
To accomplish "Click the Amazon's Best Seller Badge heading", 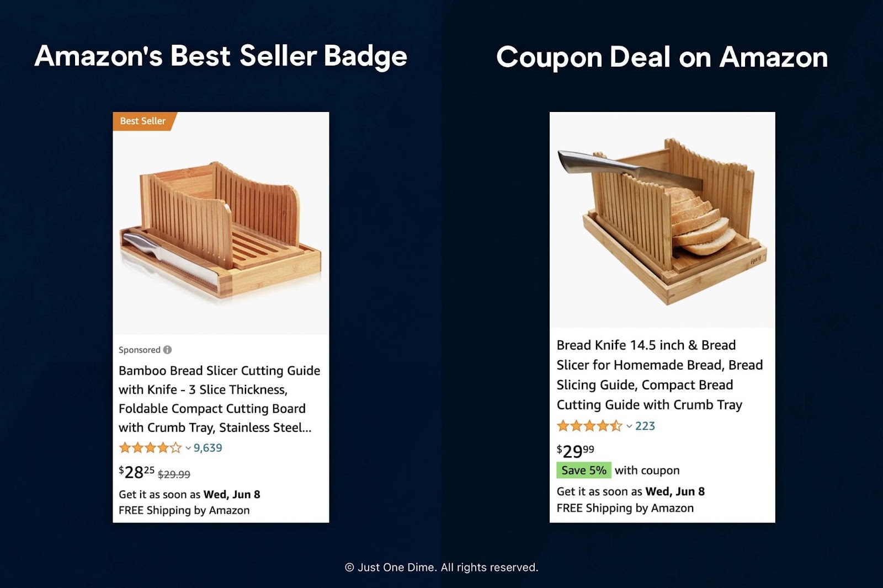I will tap(221, 56).
